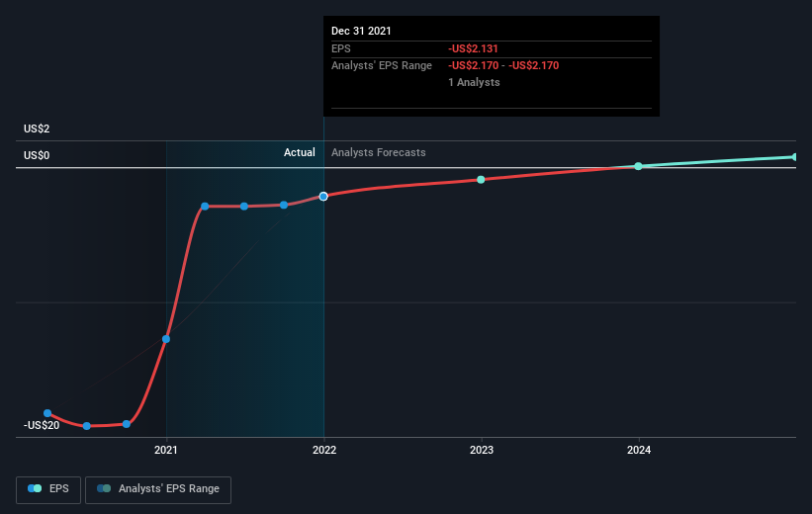
Task: Click the -US$2.170 - -US$2.170 range value
Action: pyautogui.click(x=503, y=66)
